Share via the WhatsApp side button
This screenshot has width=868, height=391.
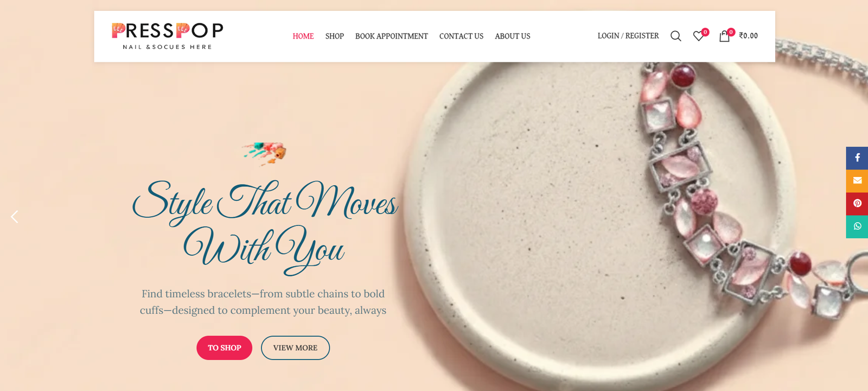tap(857, 226)
